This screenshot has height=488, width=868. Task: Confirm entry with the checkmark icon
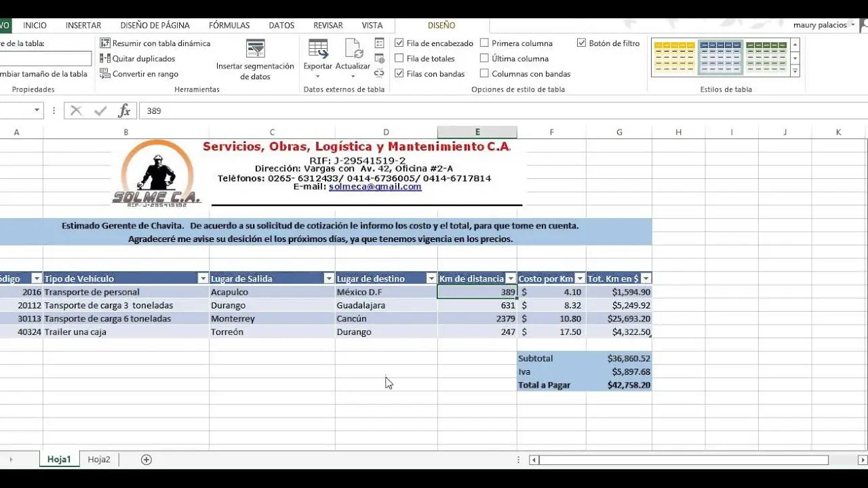[x=100, y=110]
